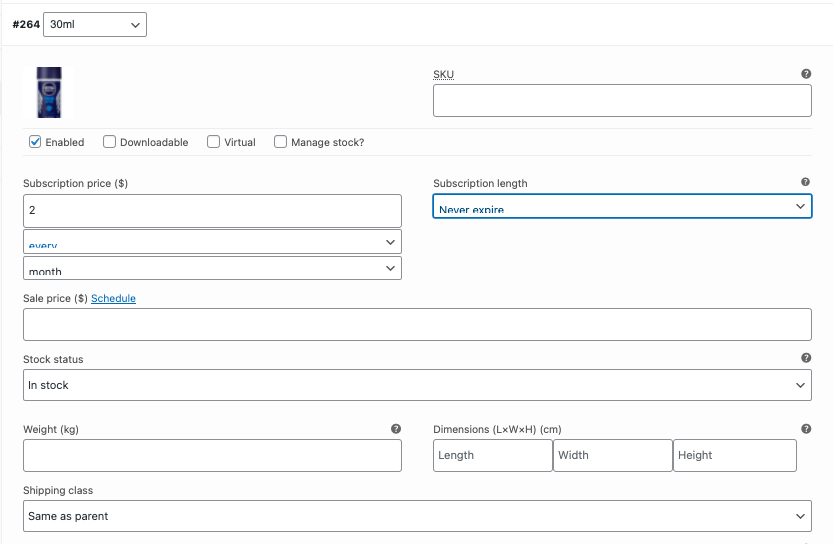The width and height of the screenshot is (840, 544).
Task: Click the Enabled checkbox label text
Action: (x=65, y=143)
